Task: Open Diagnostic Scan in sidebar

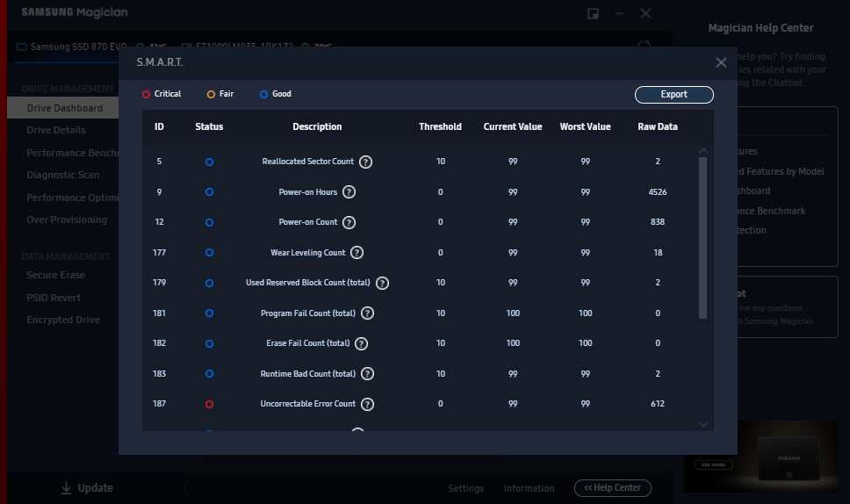Action: pyautogui.click(x=63, y=175)
